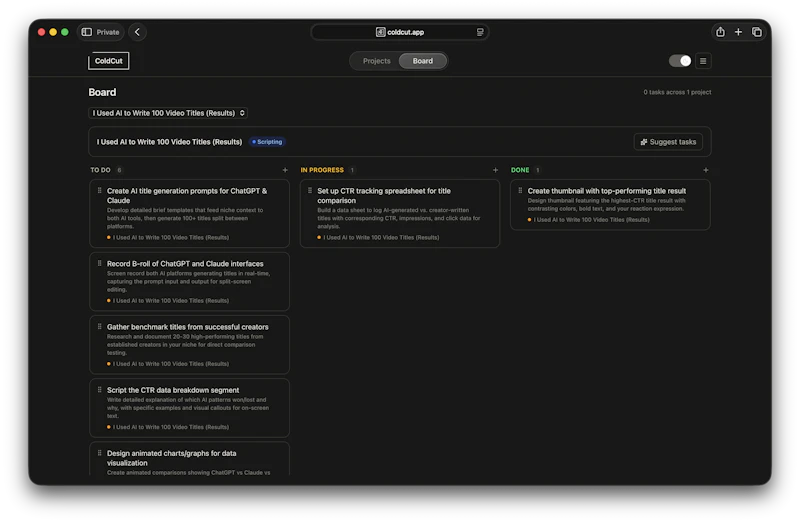Click the Scripting status badge
This screenshot has width=800, height=523.
pyautogui.click(x=267, y=142)
